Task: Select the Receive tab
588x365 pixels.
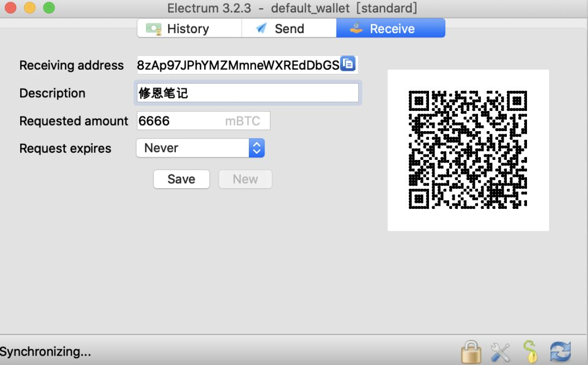Action: [x=391, y=28]
